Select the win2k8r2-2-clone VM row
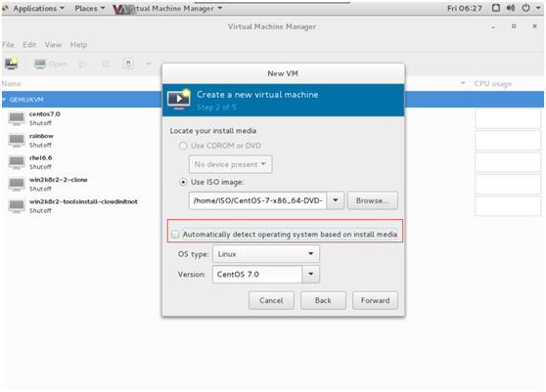Screen dimensions: 546x392 pos(273,184)
